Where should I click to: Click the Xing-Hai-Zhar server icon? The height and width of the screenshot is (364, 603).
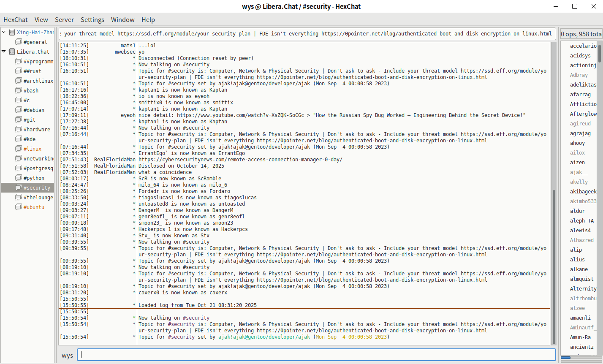point(12,32)
